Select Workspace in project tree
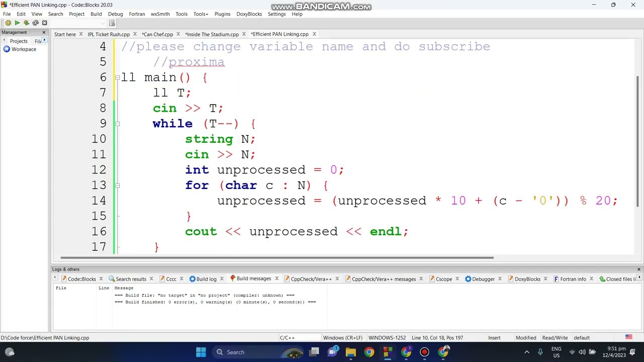The width and height of the screenshot is (644, 362). click(x=24, y=49)
